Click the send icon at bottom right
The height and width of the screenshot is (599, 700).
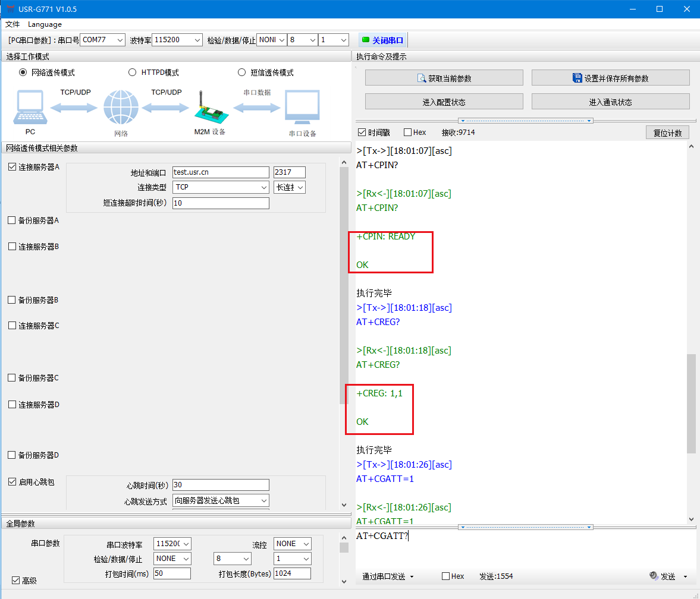click(653, 576)
